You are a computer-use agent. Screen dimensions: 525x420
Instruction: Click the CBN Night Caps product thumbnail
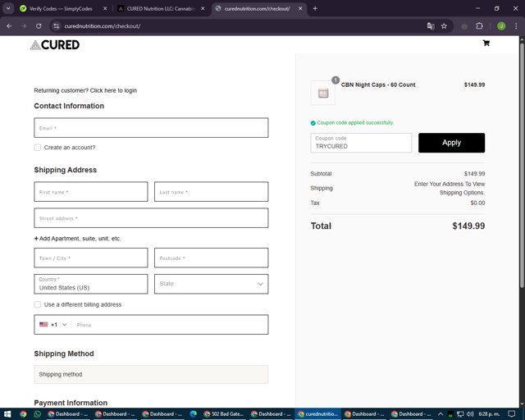[x=322, y=93]
